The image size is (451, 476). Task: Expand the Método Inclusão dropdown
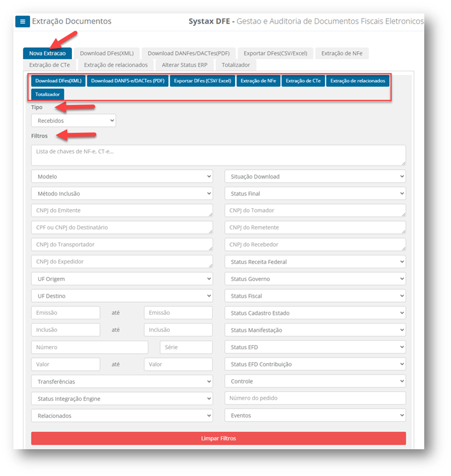pyautogui.click(x=122, y=193)
